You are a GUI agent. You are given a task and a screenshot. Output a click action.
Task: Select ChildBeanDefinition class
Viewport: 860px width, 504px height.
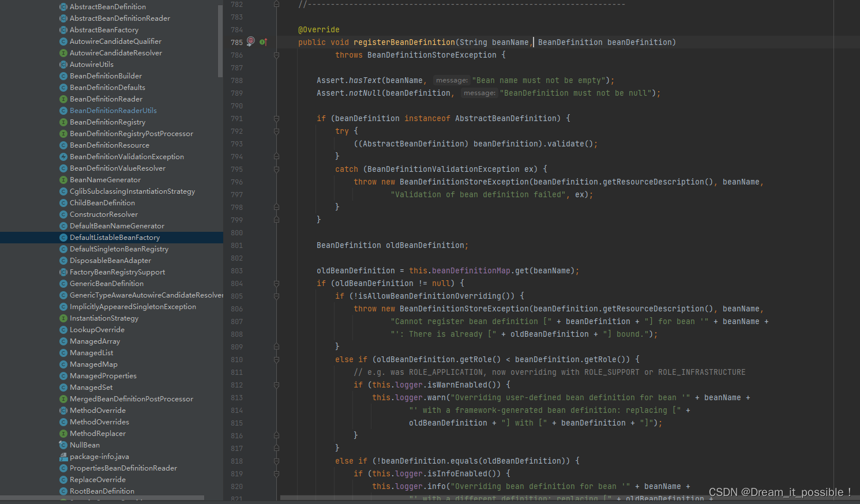pyautogui.click(x=102, y=203)
